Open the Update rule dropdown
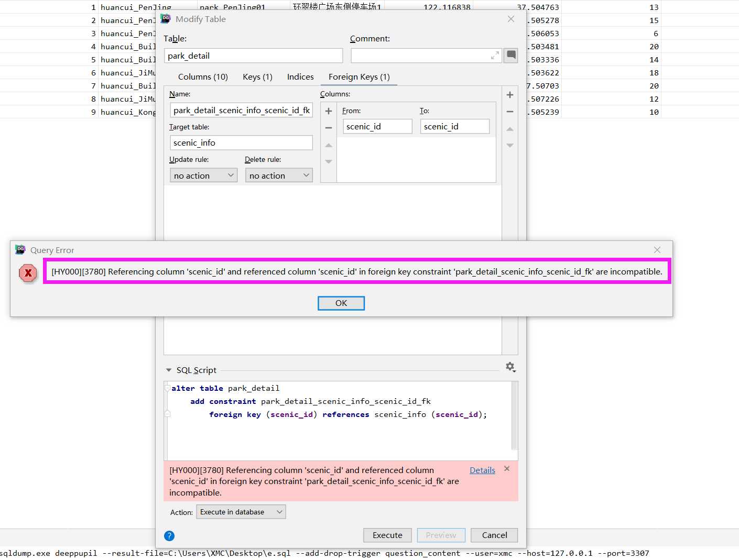Image resolution: width=739 pixels, height=560 pixels. 204,175
